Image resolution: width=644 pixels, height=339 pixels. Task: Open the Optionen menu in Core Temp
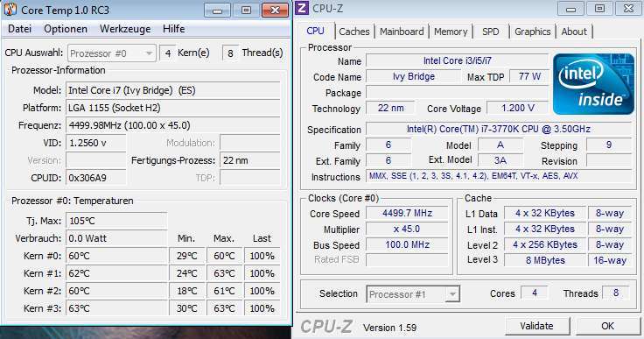coord(66,29)
